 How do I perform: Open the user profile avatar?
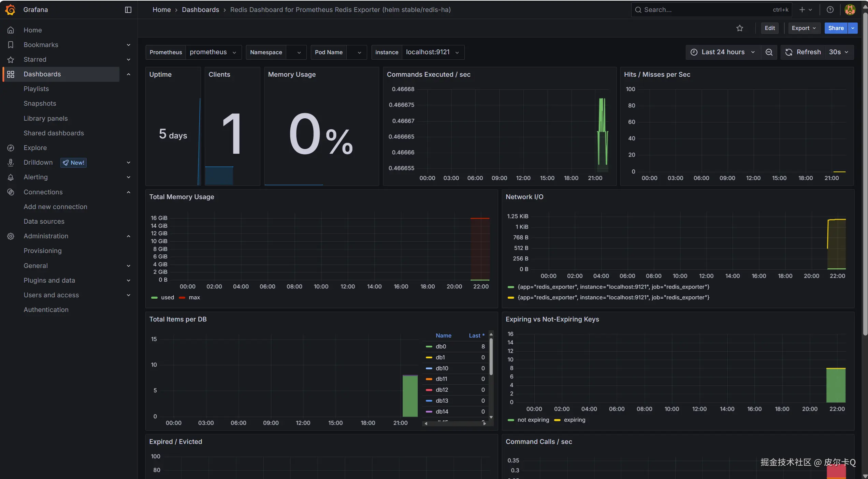click(850, 10)
